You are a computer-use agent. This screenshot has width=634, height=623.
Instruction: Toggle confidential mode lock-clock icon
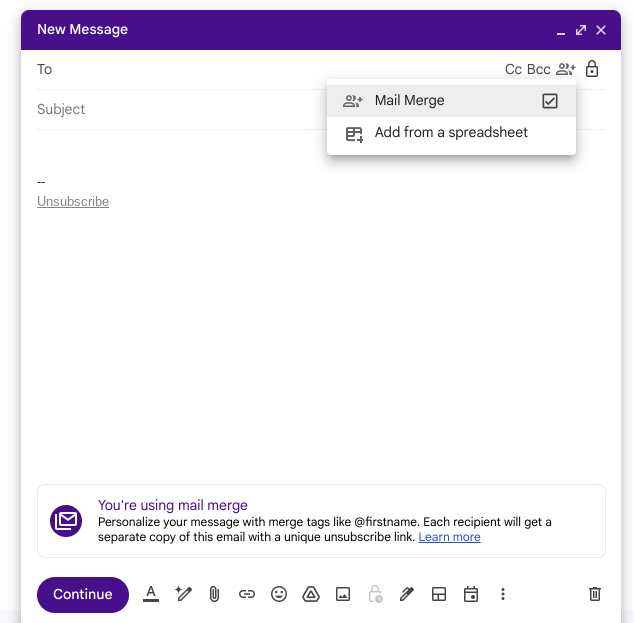click(375, 594)
